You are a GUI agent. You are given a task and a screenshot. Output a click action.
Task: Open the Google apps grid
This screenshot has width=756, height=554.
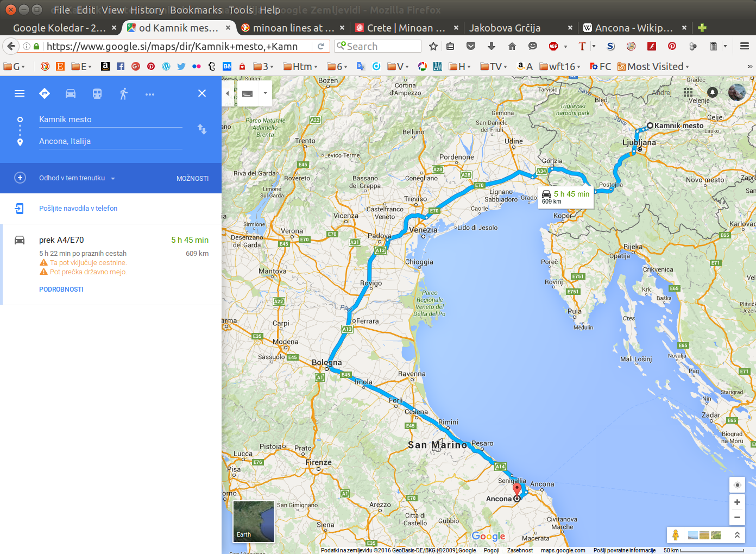pyautogui.click(x=688, y=92)
